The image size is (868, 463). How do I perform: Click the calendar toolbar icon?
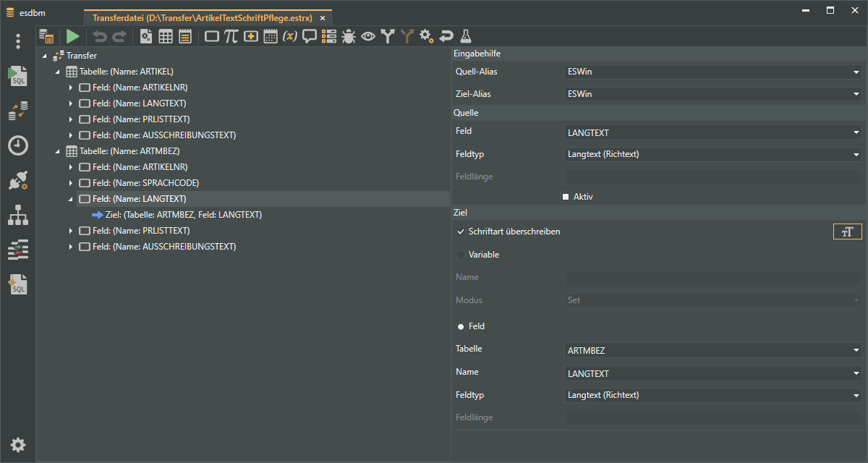(x=271, y=36)
